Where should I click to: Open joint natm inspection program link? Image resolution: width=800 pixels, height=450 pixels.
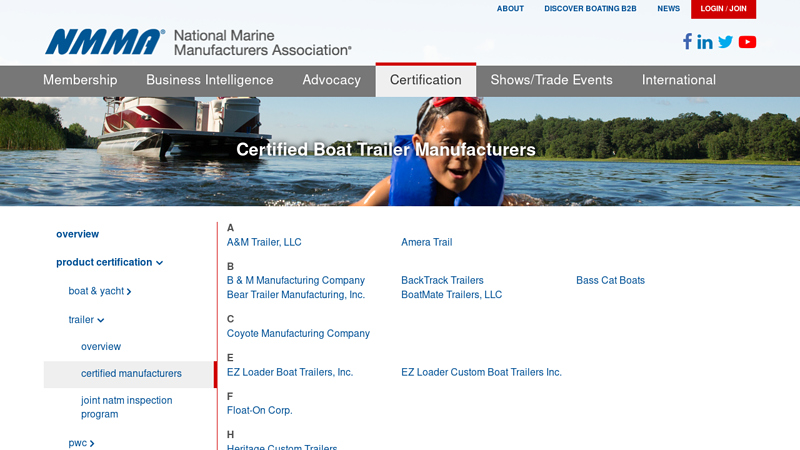pyautogui.click(x=127, y=407)
